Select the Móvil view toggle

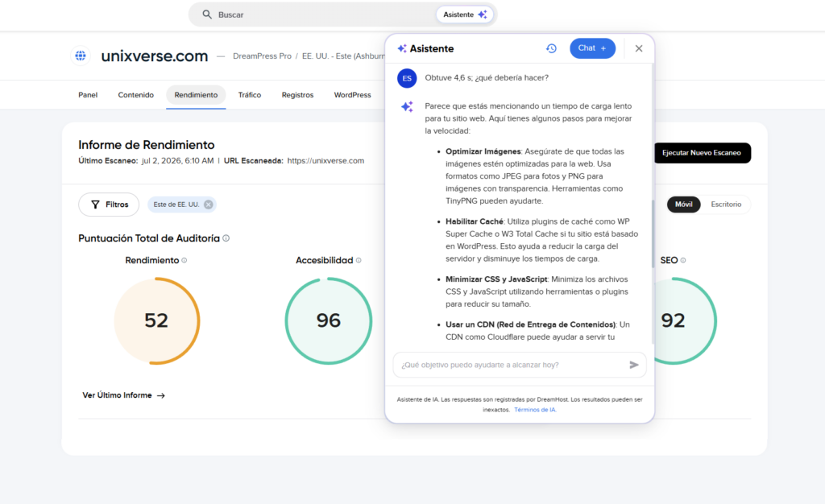[x=683, y=204]
